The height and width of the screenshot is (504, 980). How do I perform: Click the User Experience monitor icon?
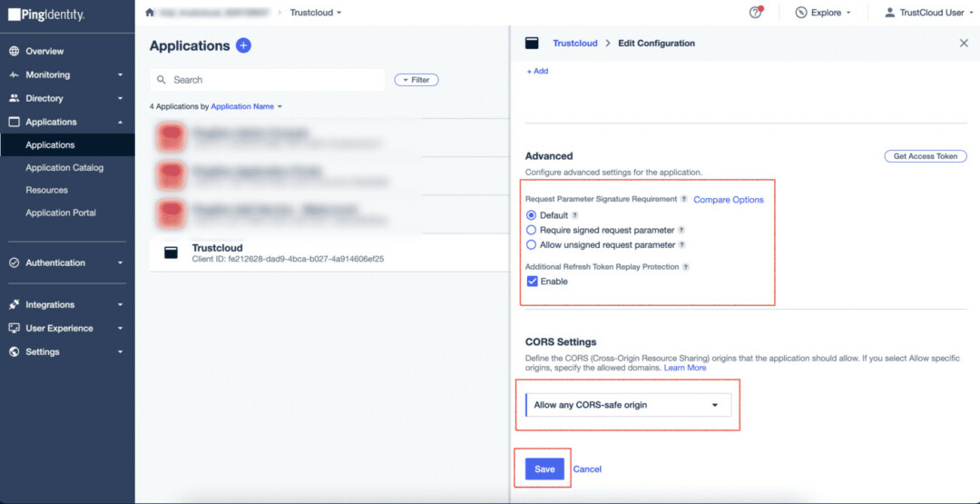point(14,329)
